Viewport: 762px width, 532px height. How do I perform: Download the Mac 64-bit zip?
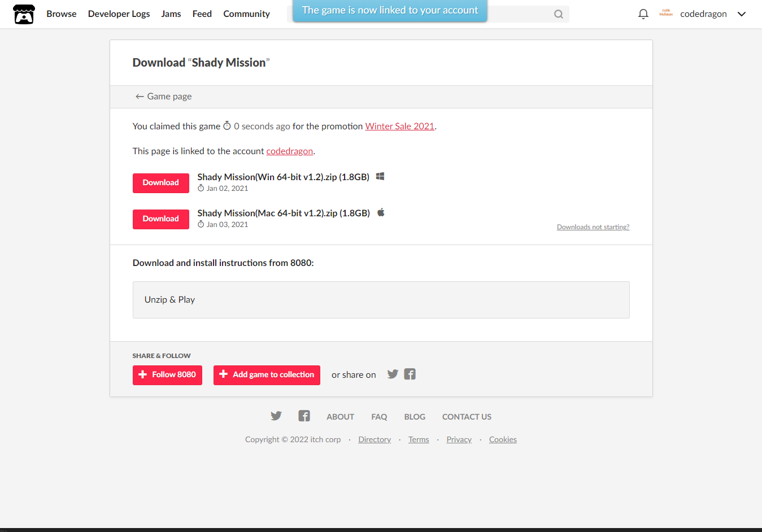point(161,219)
